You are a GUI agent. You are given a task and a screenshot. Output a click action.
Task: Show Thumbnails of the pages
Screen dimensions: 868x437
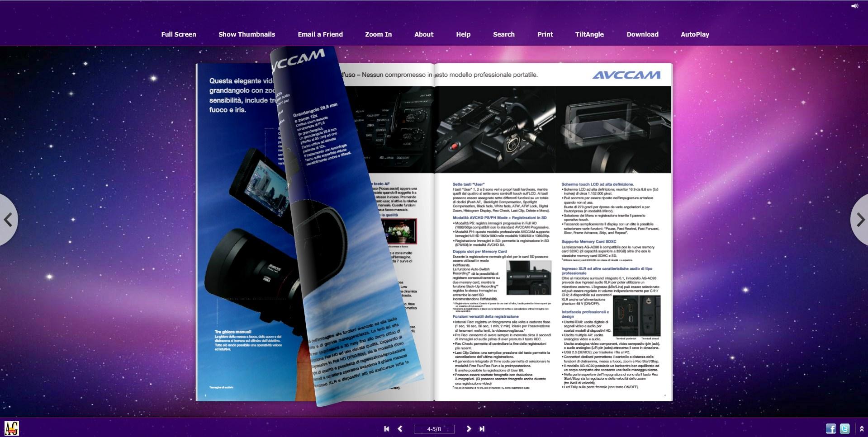click(247, 34)
